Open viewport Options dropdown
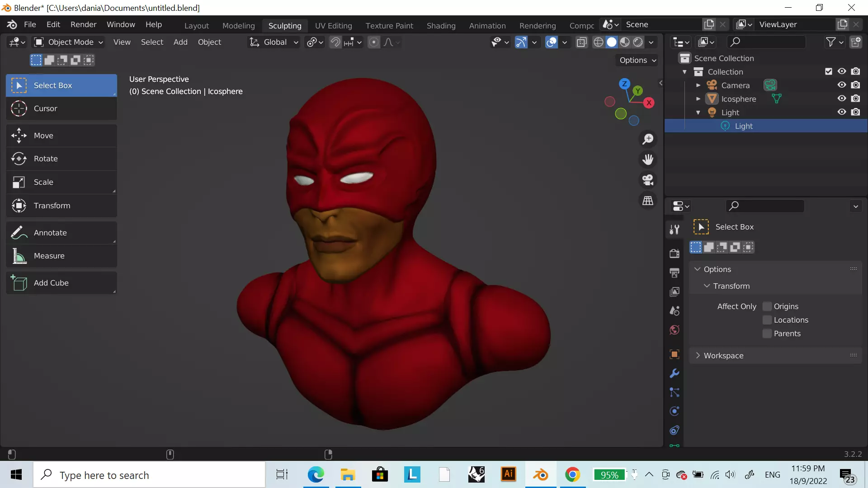Screen dimensions: 868x488 [x=637, y=60]
